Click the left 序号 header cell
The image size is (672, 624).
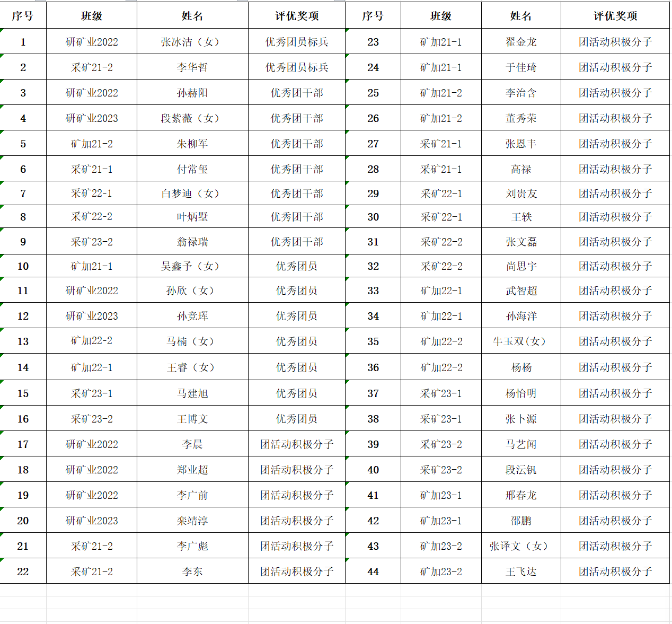click(x=23, y=16)
